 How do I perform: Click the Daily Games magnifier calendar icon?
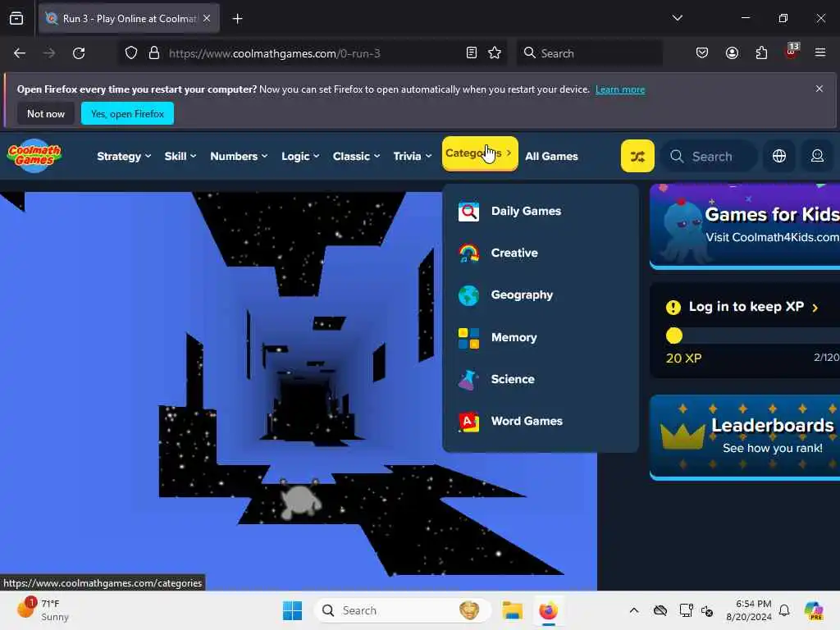(468, 211)
